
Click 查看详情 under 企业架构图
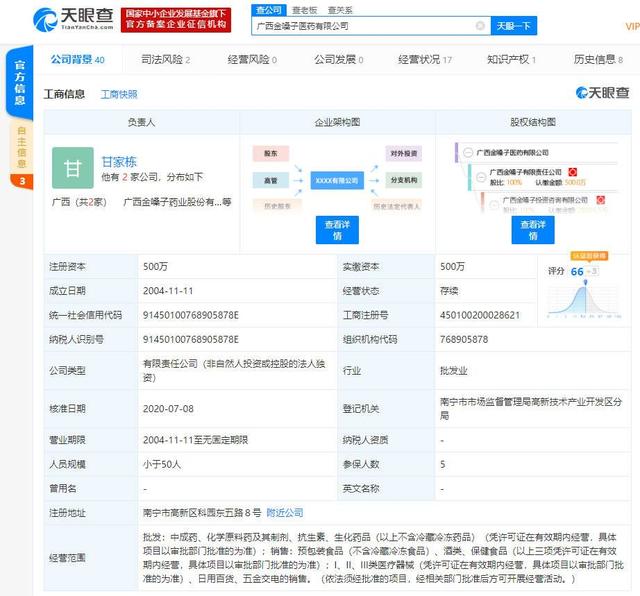coord(337,230)
